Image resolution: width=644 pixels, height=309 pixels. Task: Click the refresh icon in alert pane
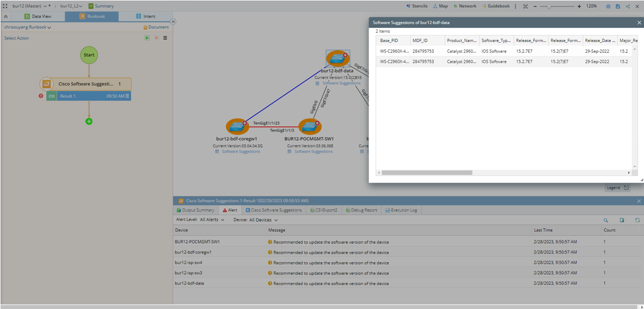click(x=637, y=220)
